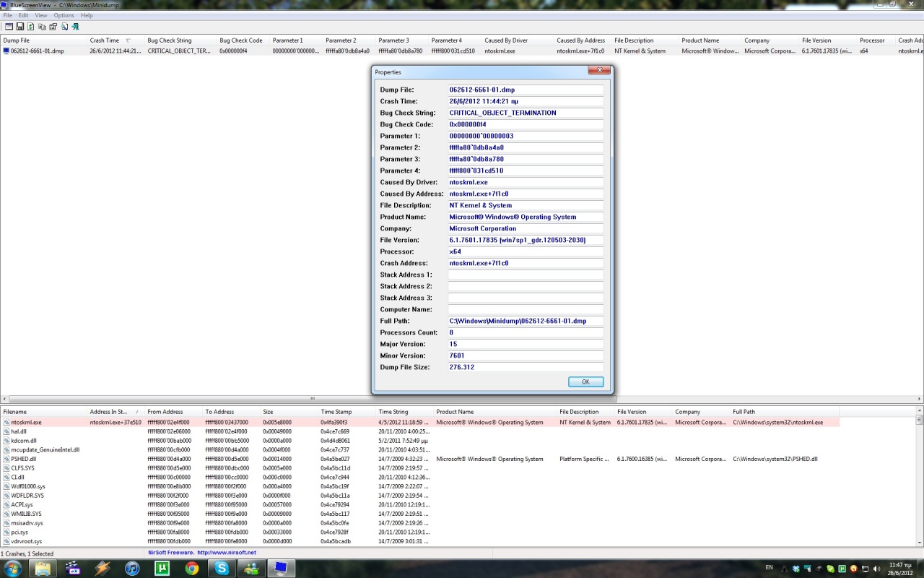This screenshot has height=578, width=924.
Task: Click the Exit toolbar icon
Action: (x=75, y=27)
